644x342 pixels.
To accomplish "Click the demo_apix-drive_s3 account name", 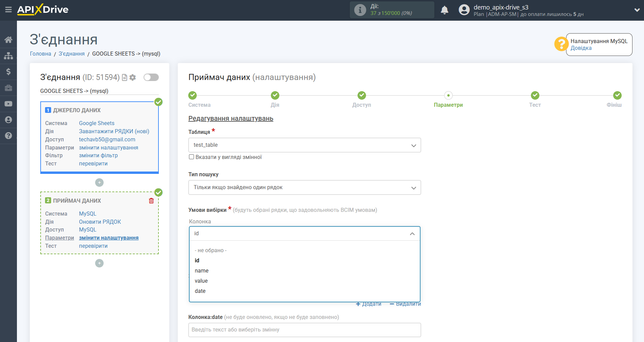I will [x=501, y=7].
